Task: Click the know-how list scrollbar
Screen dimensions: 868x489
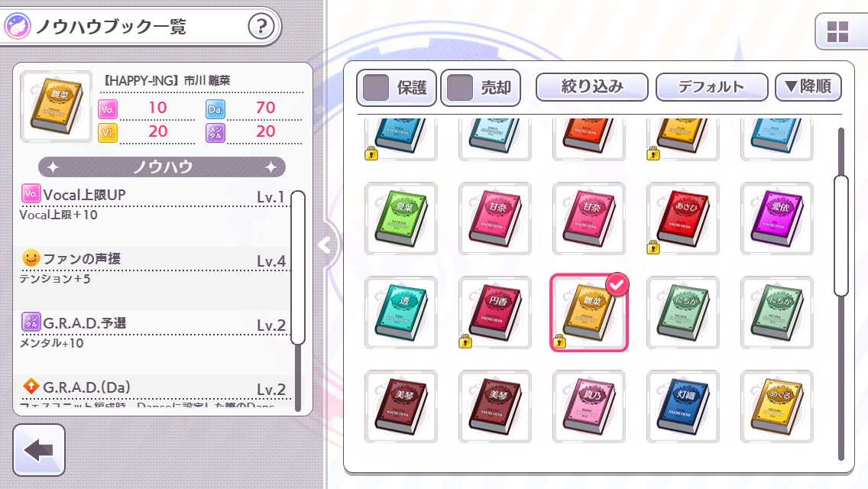Action: [x=298, y=267]
